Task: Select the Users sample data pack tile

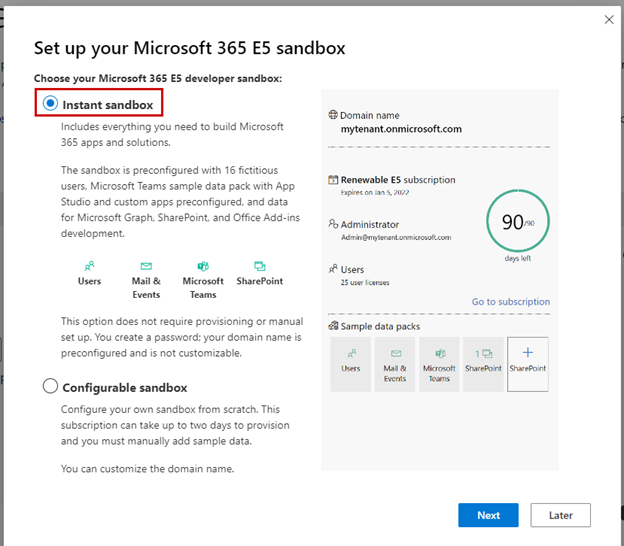Action: click(351, 363)
